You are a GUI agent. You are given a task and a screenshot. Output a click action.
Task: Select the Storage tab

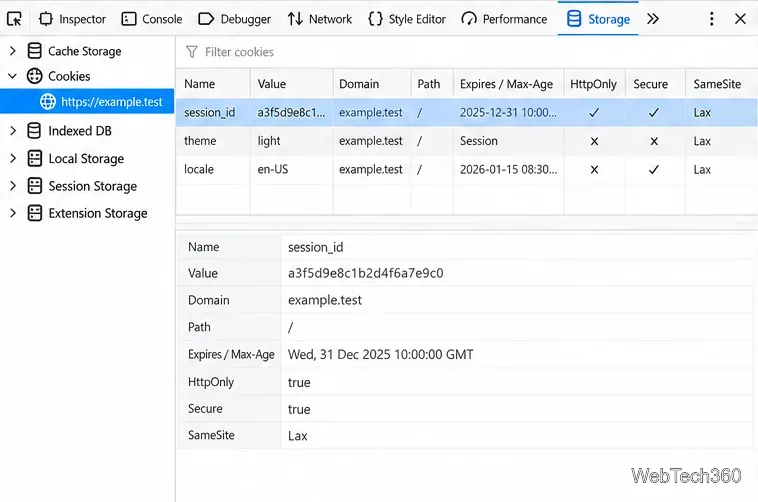tap(598, 19)
